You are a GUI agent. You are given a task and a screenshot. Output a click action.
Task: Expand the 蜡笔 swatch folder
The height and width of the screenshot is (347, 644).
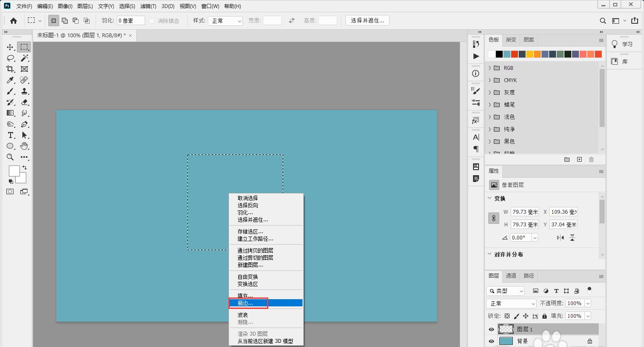click(490, 105)
